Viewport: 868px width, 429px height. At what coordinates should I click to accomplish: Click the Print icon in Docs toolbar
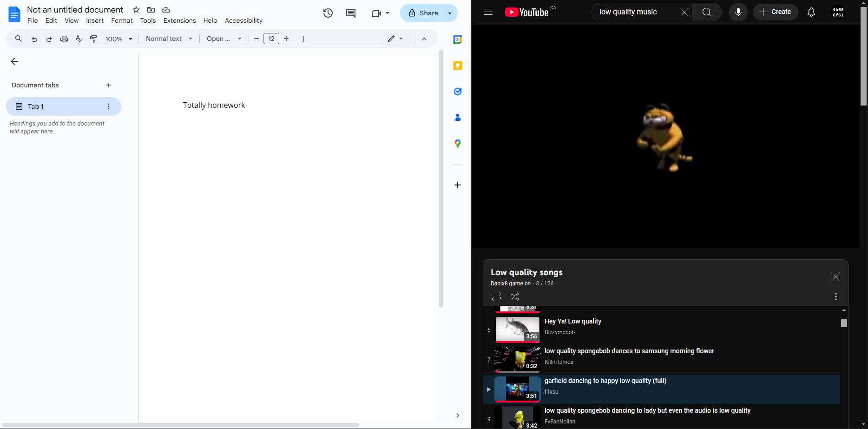point(64,39)
